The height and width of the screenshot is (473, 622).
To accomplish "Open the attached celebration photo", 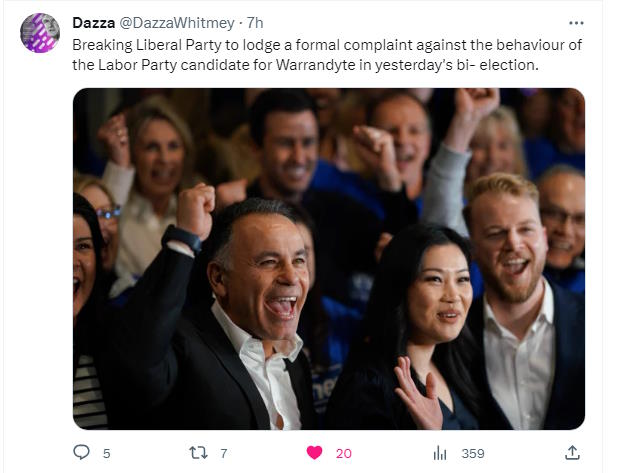I will click(x=329, y=259).
